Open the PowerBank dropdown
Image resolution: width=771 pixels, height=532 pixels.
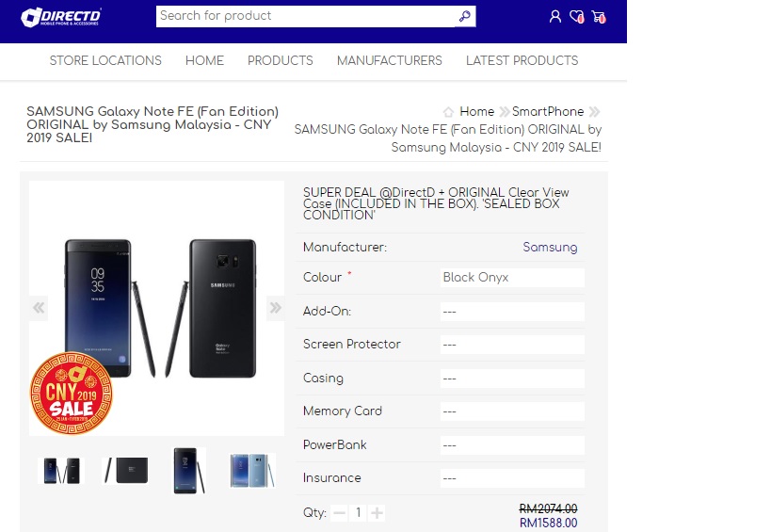(512, 445)
